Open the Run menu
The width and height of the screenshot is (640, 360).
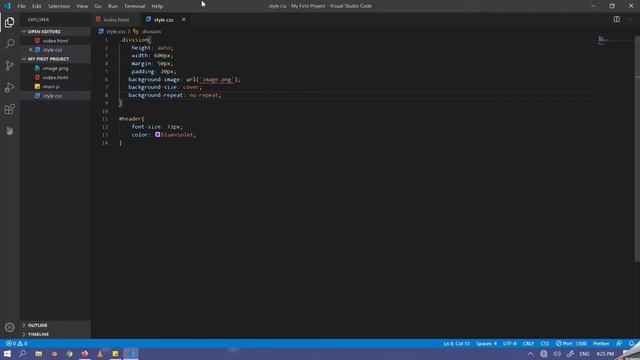tap(113, 6)
